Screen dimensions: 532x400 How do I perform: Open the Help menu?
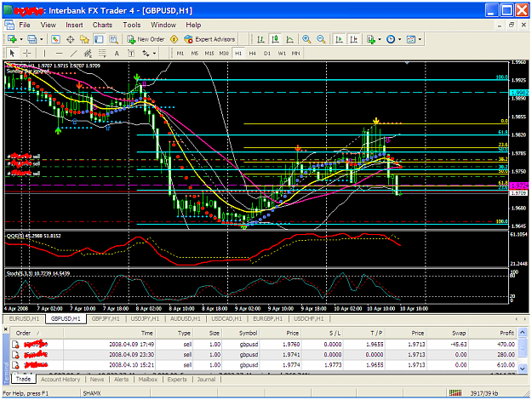click(x=193, y=25)
